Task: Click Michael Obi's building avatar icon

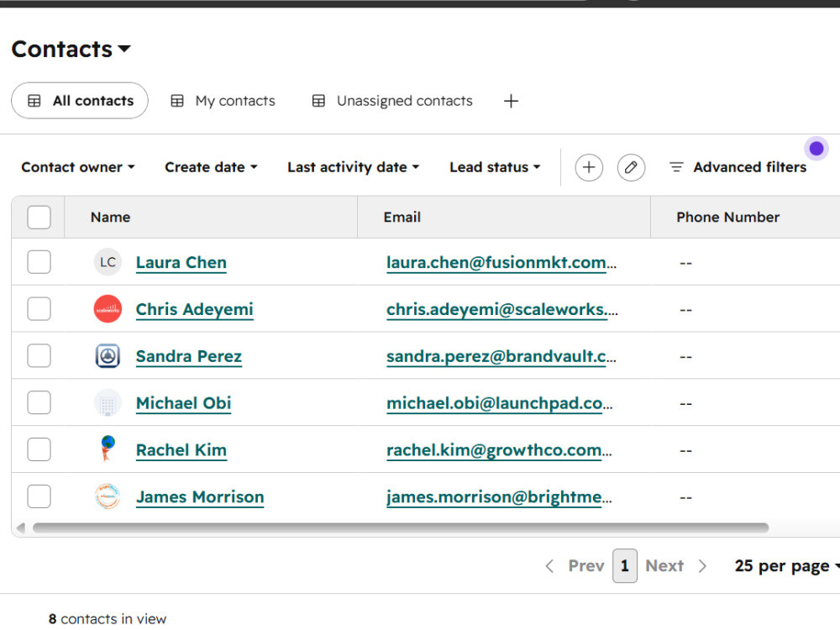Action: pyautogui.click(x=108, y=403)
